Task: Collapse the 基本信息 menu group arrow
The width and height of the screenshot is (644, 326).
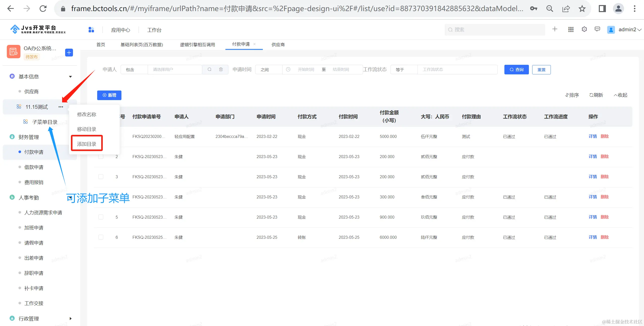Action: click(x=70, y=77)
